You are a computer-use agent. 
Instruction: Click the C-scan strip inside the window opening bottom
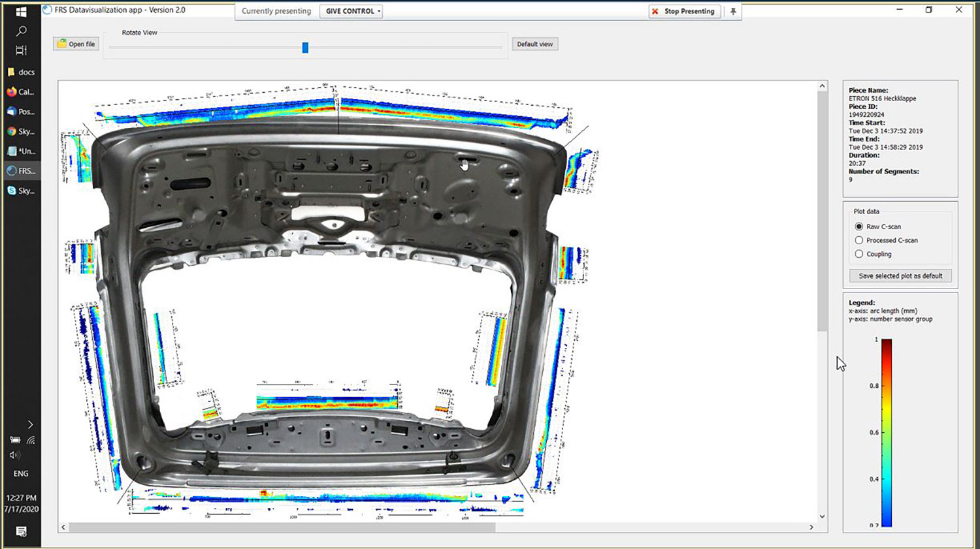[x=327, y=402]
